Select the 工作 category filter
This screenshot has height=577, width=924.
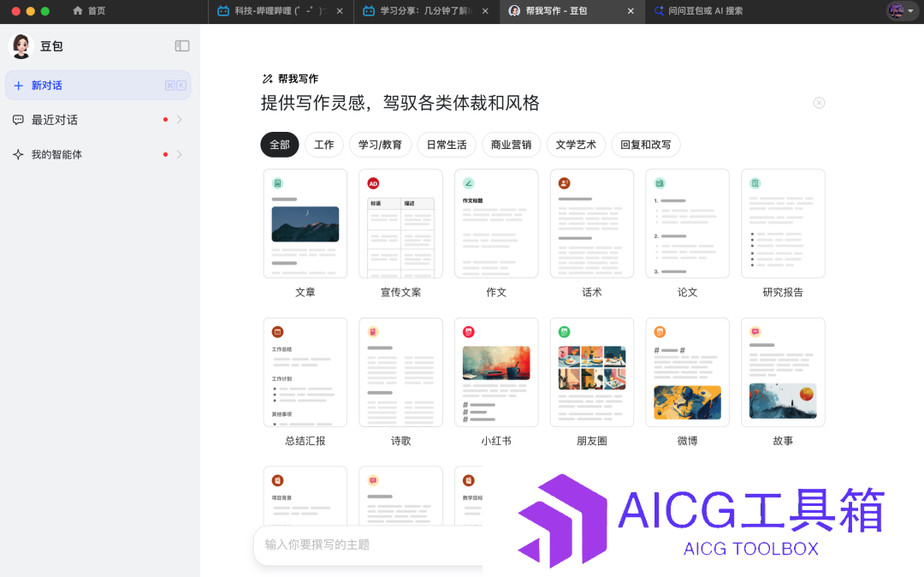324,145
